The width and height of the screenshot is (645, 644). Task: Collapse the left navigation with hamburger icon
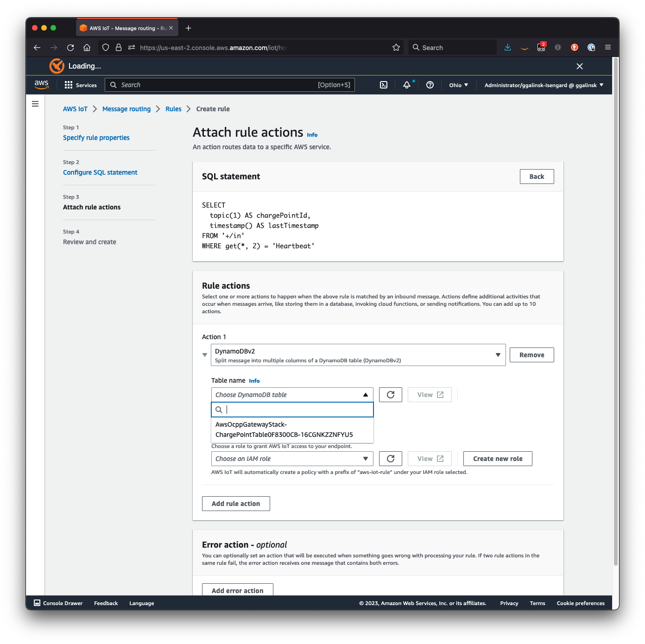tap(35, 104)
